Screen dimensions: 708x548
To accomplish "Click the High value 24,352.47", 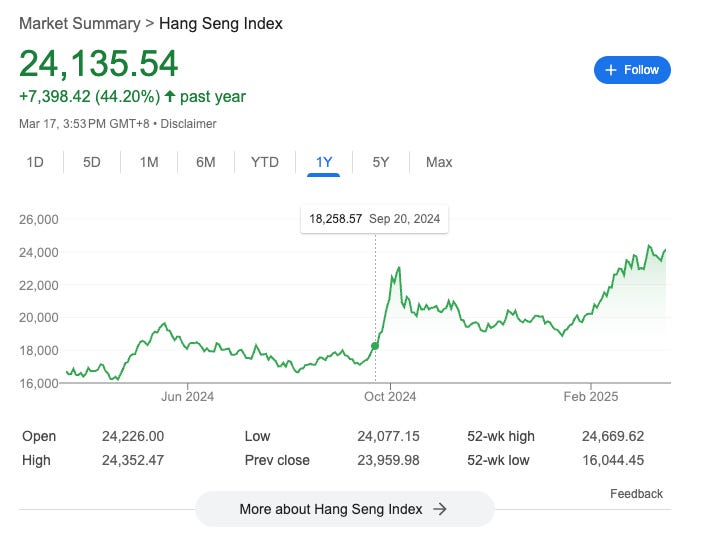I will pyautogui.click(x=133, y=460).
